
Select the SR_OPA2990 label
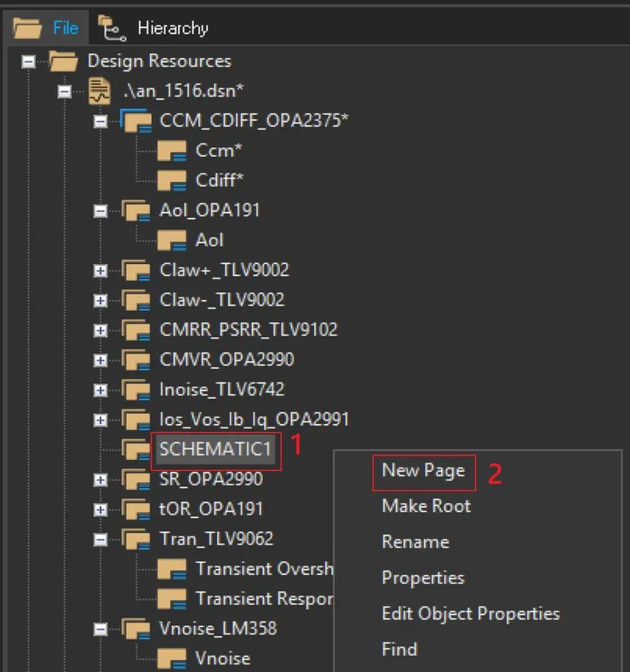[x=211, y=480]
